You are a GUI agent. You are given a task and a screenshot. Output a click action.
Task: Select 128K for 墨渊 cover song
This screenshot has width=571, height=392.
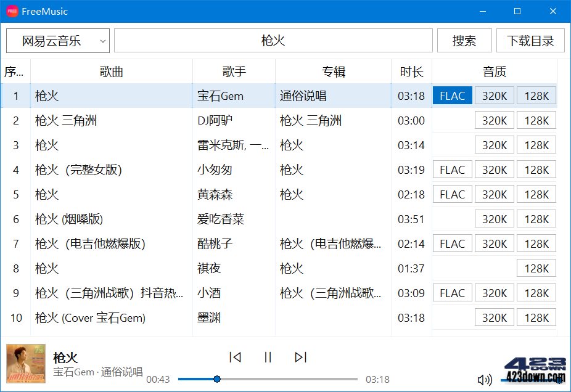point(536,318)
